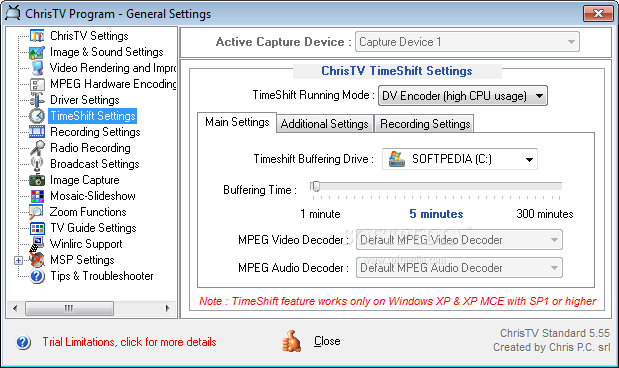Open Broadcast Settings entry
Image resolution: width=619 pixels, height=368 pixels.
point(95,164)
